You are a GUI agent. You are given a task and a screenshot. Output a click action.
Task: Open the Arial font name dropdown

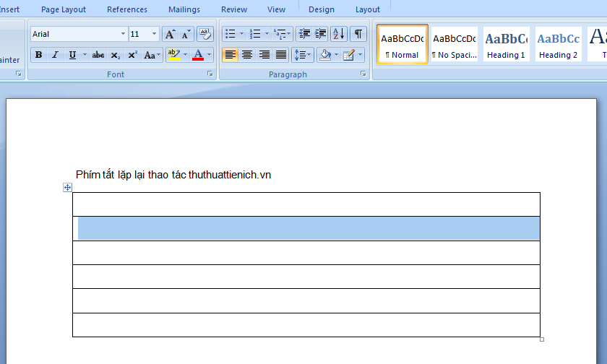(123, 34)
